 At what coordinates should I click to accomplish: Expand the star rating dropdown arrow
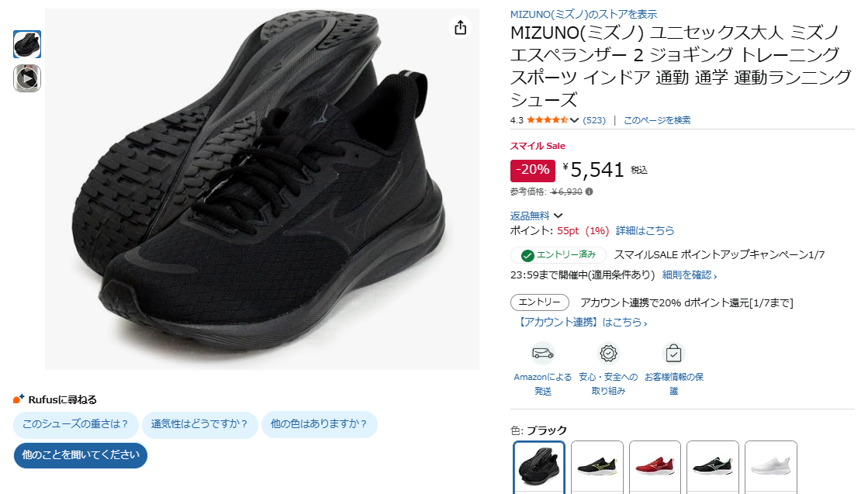[x=574, y=120]
